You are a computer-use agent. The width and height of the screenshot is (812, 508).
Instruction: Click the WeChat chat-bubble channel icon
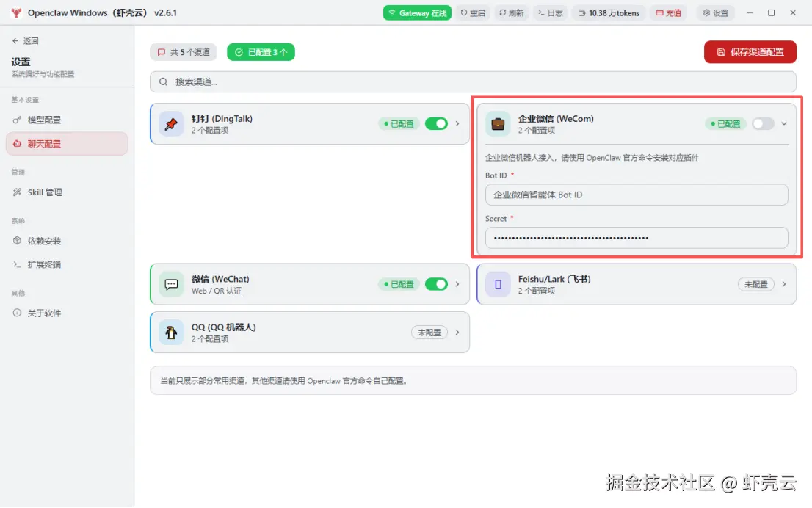pyautogui.click(x=171, y=284)
